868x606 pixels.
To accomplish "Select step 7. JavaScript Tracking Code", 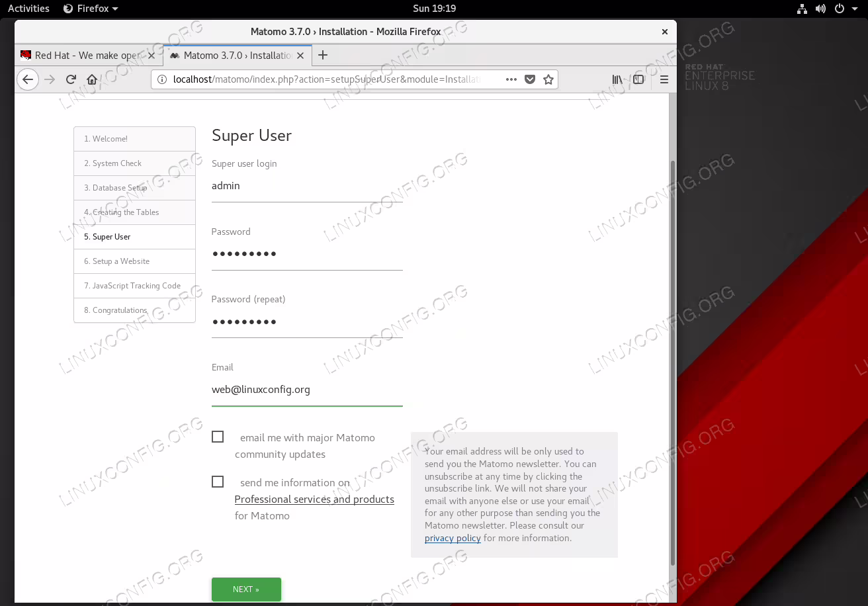I will (x=135, y=286).
